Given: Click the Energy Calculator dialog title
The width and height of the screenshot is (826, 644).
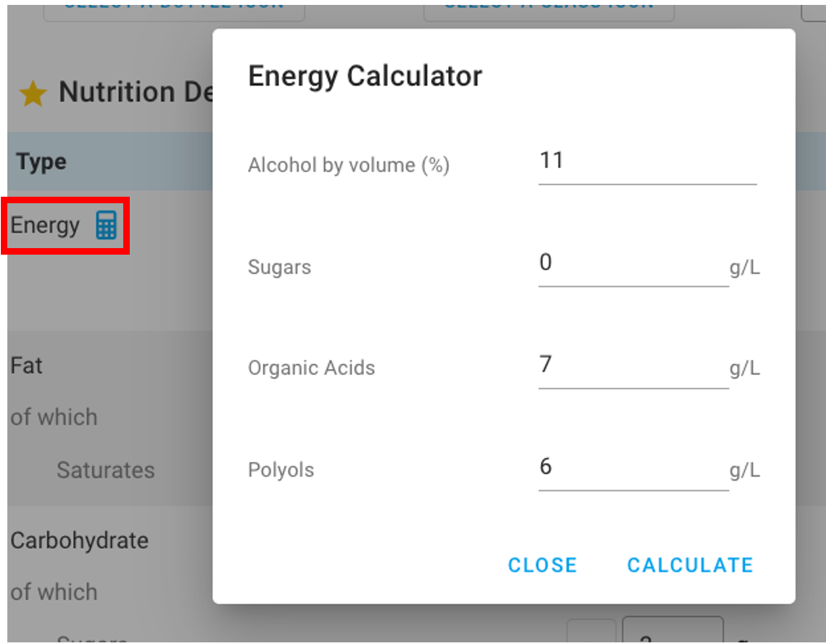Looking at the screenshot, I should (x=365, y=77).
